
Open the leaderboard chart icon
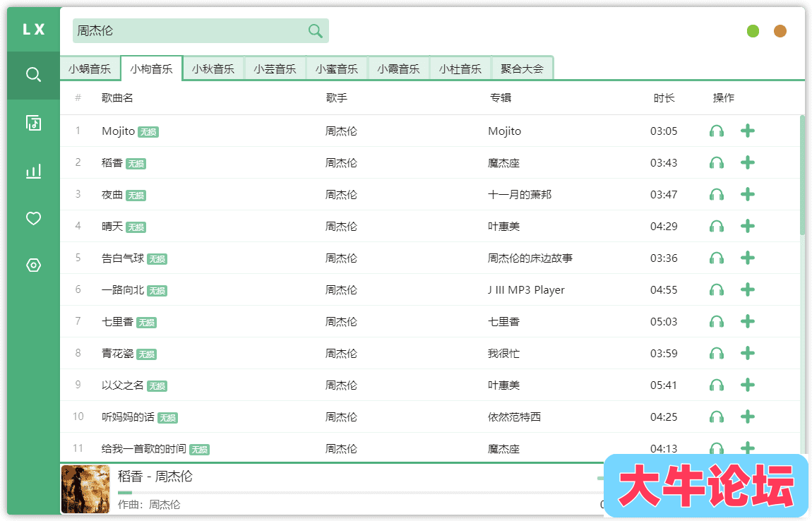34,171
